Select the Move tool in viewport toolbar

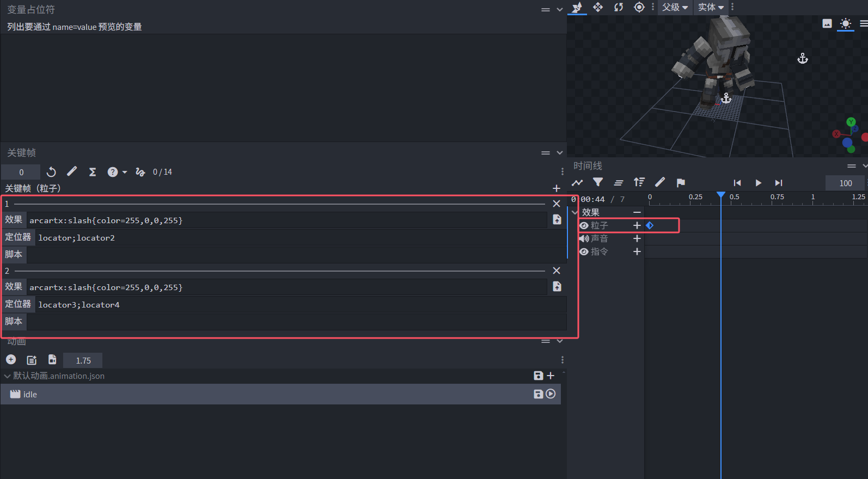598,7
